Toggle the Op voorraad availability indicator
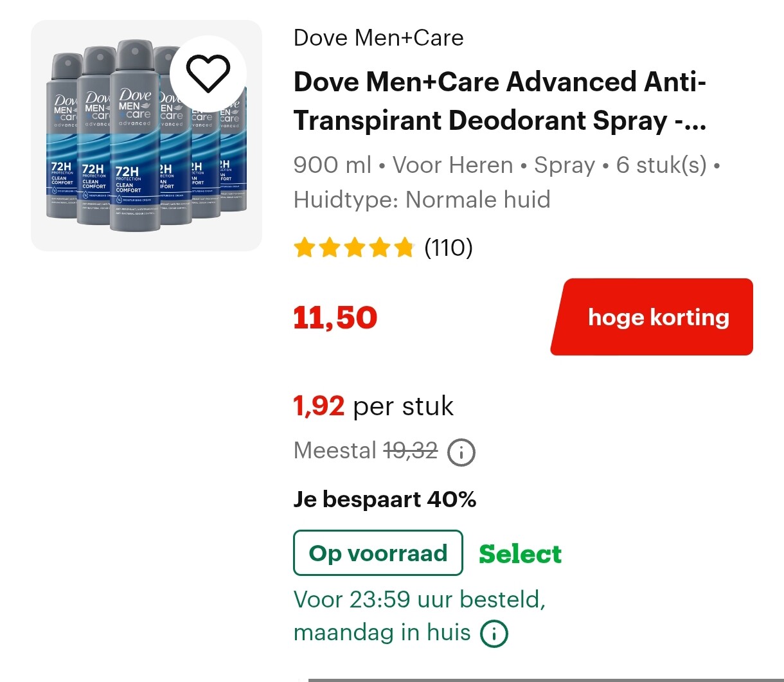The height and width of the screenshot is (682, 784). pyautogui.click(x=377, y=553)
